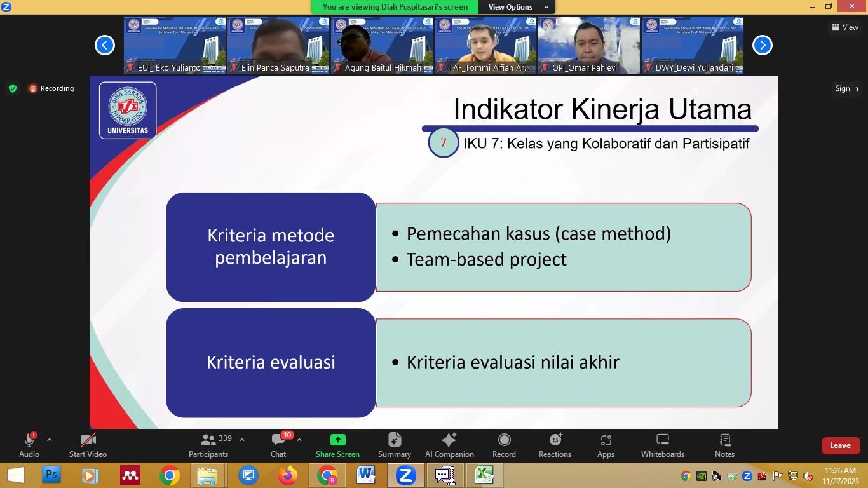
Task: Expand the Participants options caret
Action: click(242, 440)
